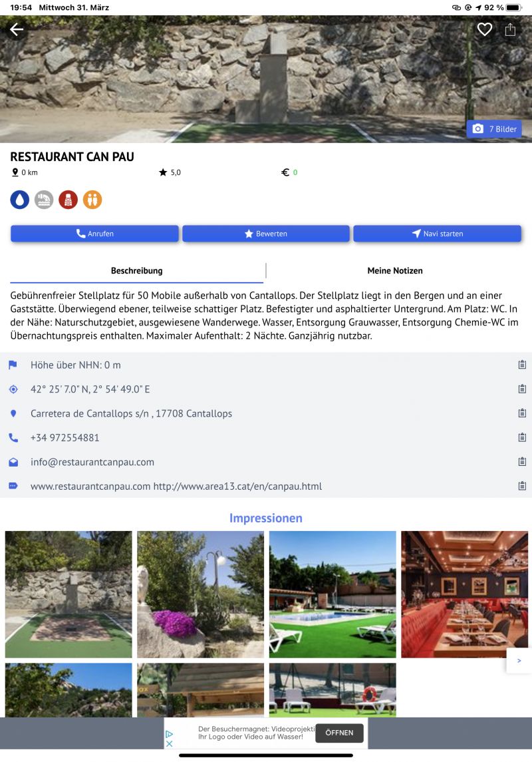Viewport: 532px width, 762px height.
Task: Copy the address using its clipboard icon
Action: pos(522,413)
